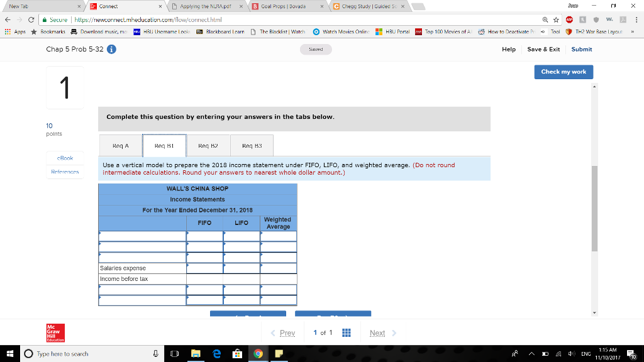Image resolution: width=644 pixels, height=362 pixels.
Task: Show hidden tray icons chevron
Action: 531,354
